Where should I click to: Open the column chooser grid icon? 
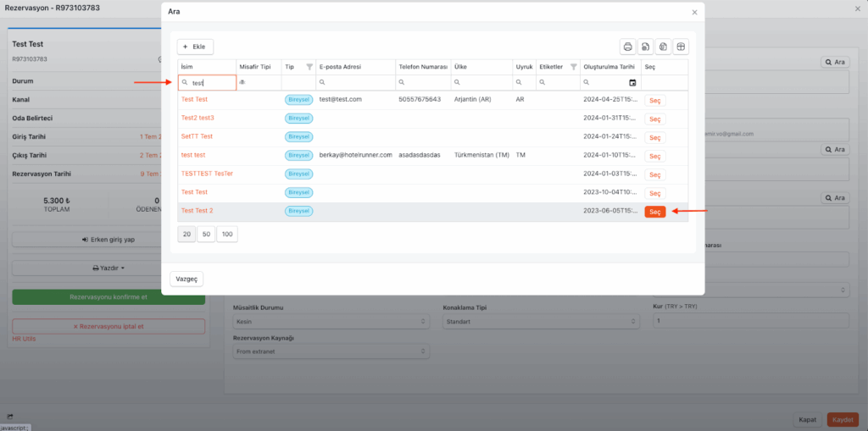point(681,47)
